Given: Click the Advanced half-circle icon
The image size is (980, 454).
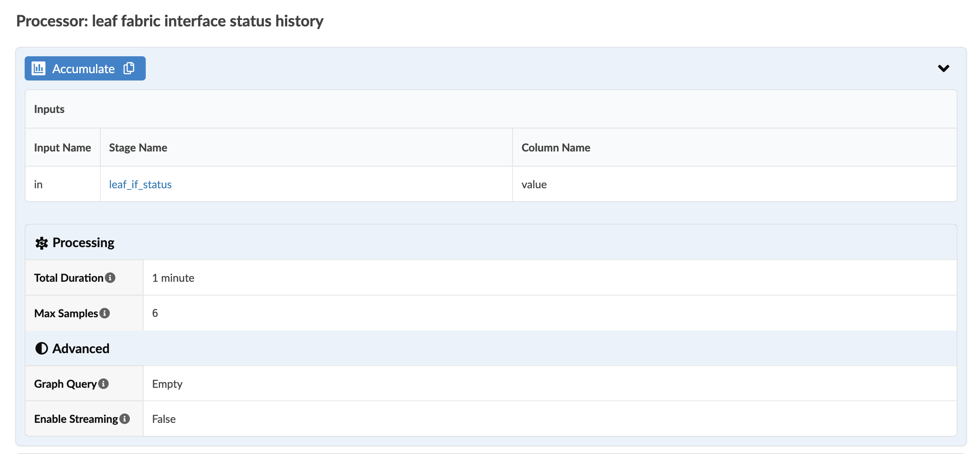Looking at the screenshot, I should pyautogui.click(x=42, y=348).
